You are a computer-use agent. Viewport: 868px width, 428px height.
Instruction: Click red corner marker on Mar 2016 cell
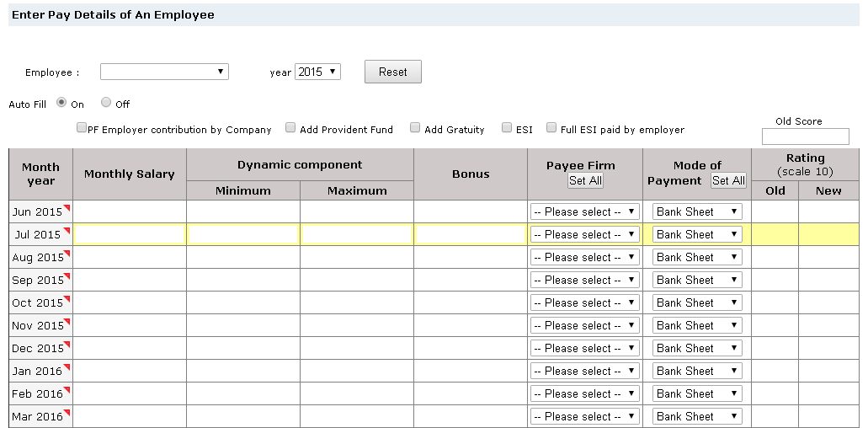coord(67,412)
